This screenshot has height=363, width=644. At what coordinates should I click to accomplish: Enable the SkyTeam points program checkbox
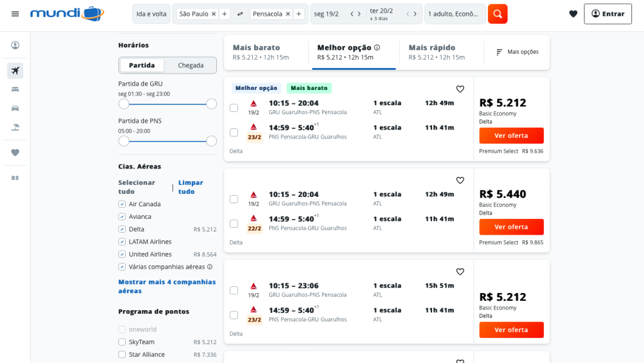coord(122,342)
